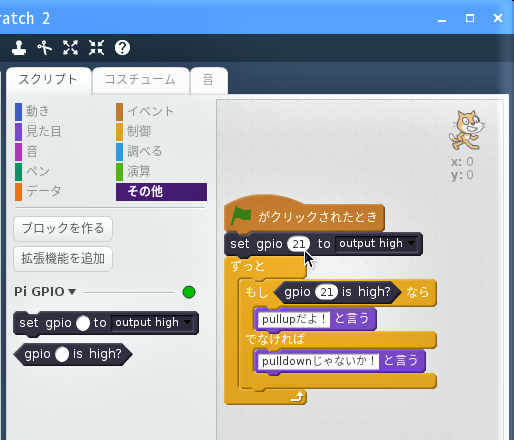Image resolution: width=514 pixels, height=440 pixels.
Task: Click the ブロックを作る button
Action: pyautogui.click(x=63, y=229)
